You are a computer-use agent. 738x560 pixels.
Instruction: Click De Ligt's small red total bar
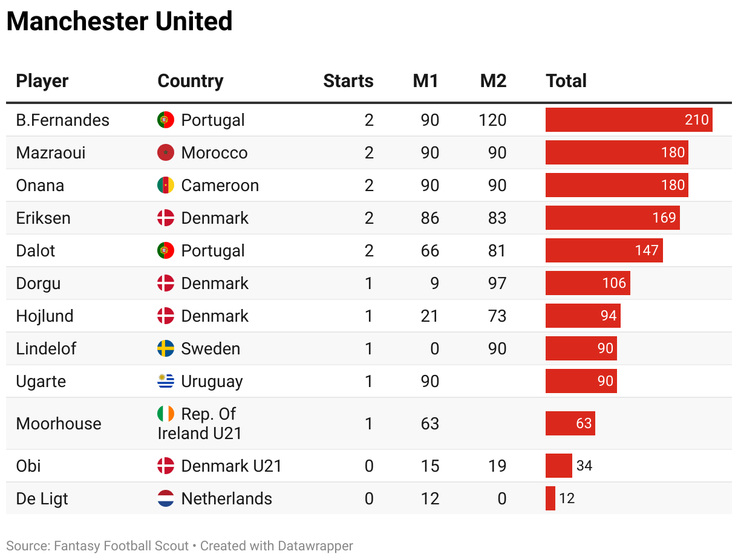click(550, 498)
